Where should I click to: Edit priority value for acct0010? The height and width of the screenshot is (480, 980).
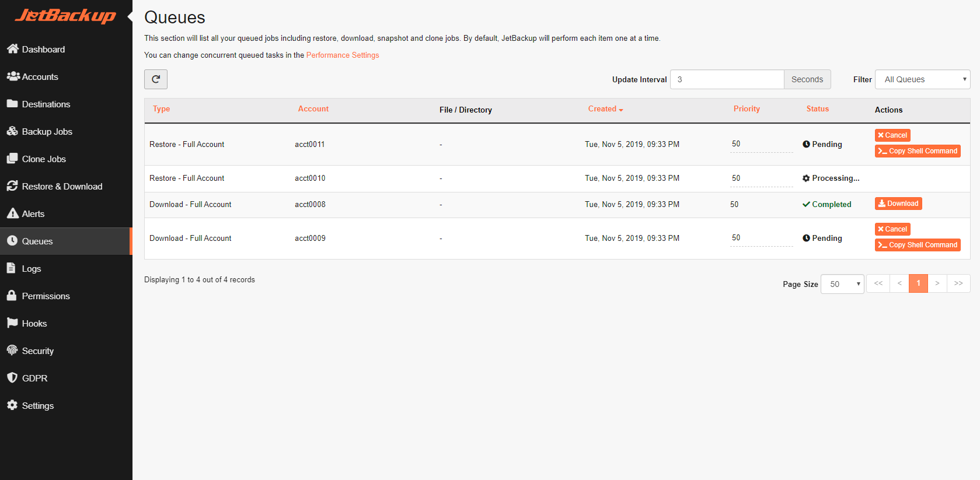(761, 178)
